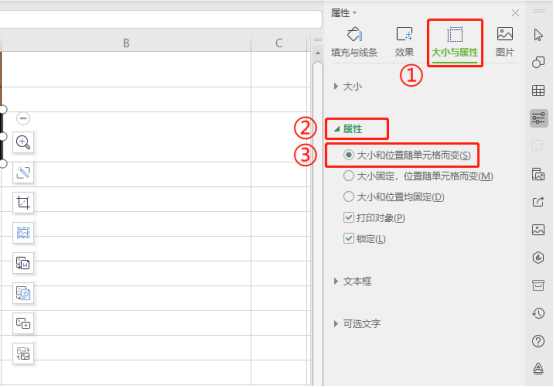Open the 填充与线条 tab
554x387 pixels.
[x=354, y=42]
